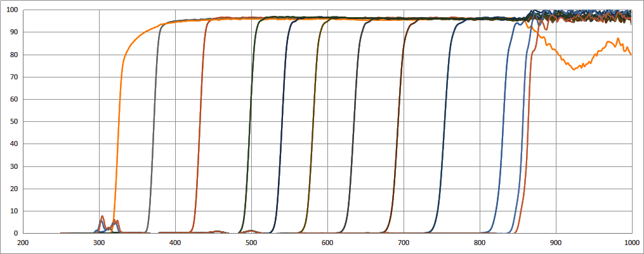This screenshot has height=254, width=644.
Task: Click the x-axis label 600
Action: [x=327, y=243]
